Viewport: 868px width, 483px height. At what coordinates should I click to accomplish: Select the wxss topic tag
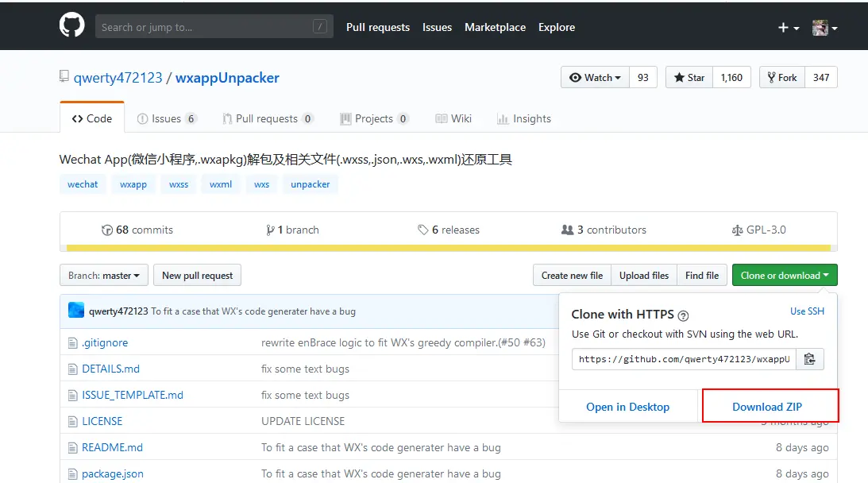[x=179, y=184]
